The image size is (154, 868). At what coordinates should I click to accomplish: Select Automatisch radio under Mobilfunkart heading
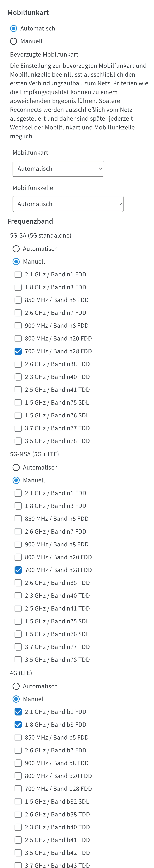pos(14,29)
